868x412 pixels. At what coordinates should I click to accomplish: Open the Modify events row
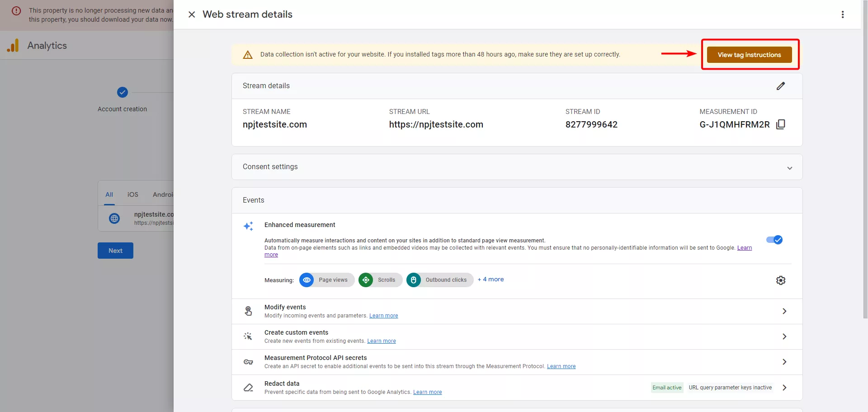(x=517, y=311)
